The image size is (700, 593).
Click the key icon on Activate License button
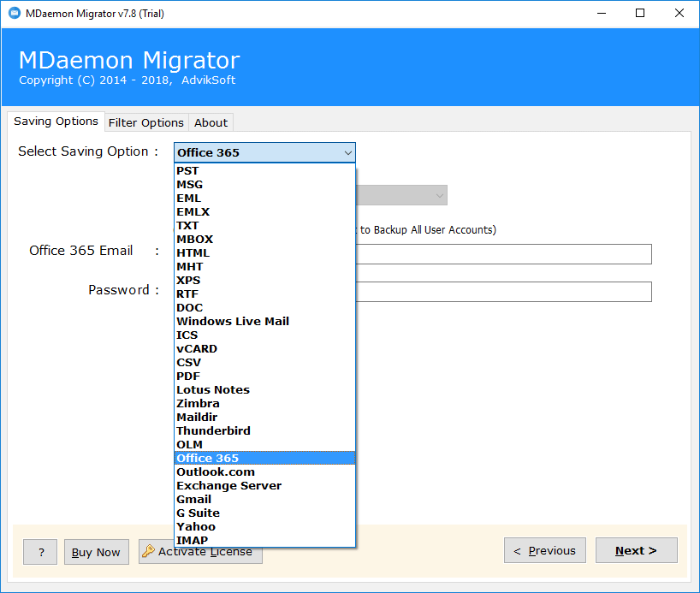pos(148,551)
